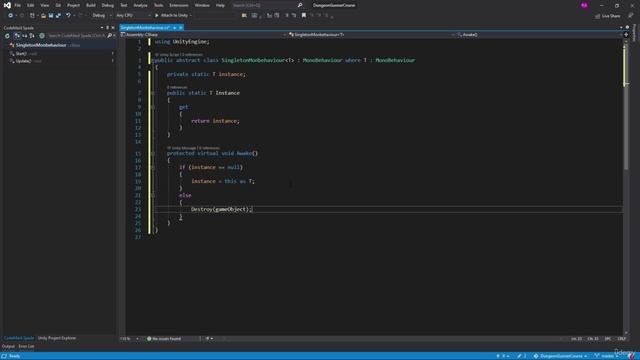Click the green CodeMaid options icon

(42, 36)
